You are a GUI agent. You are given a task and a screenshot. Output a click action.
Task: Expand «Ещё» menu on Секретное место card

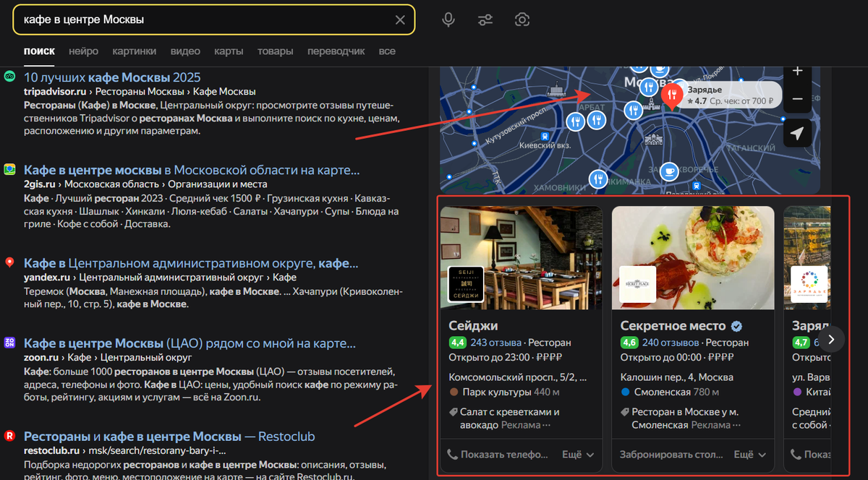(750, 455)
